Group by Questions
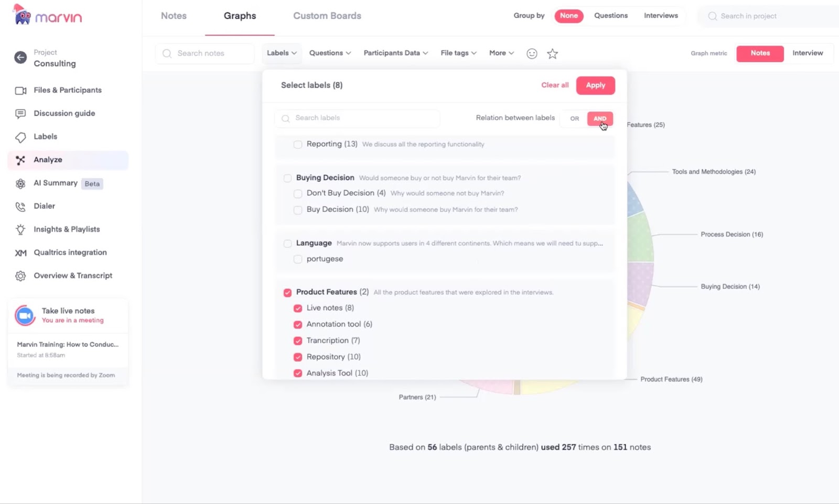The width and height of the screenshot is (839, 504). tap(611, 16)
